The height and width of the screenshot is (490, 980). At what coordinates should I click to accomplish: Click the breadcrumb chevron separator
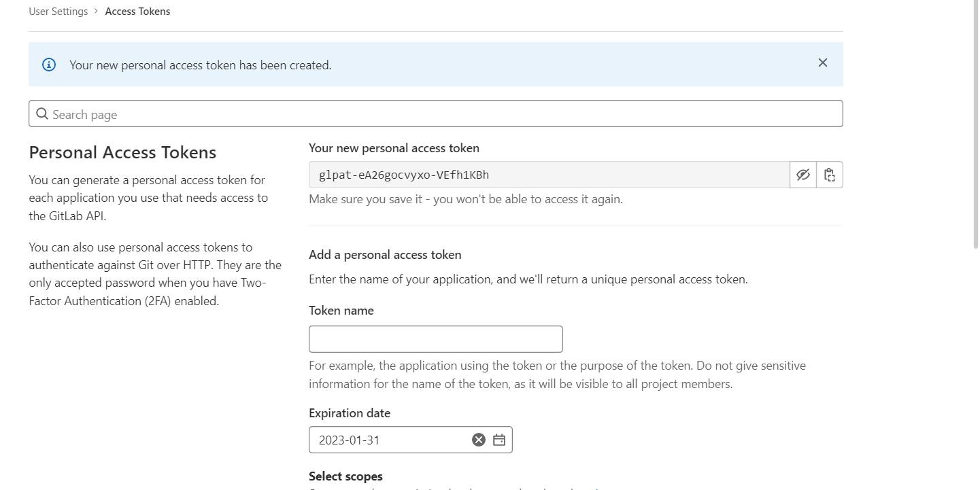(97, 12)
